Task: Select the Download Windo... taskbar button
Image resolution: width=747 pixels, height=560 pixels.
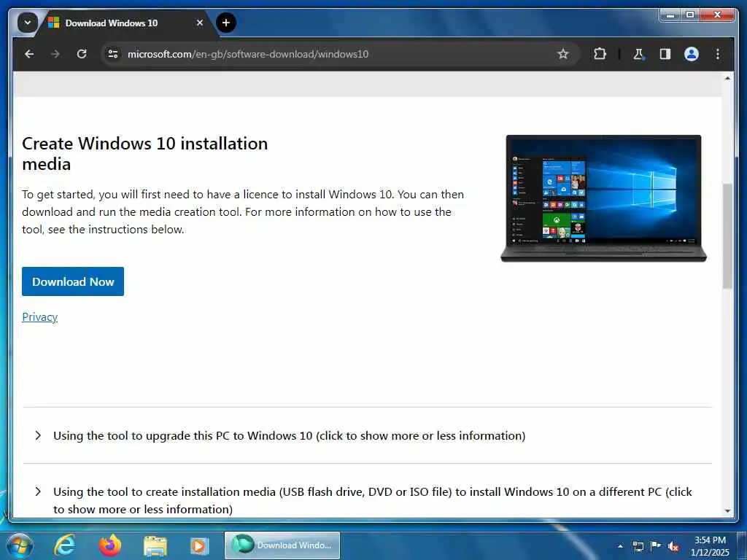Action: [x=282, y=545]
